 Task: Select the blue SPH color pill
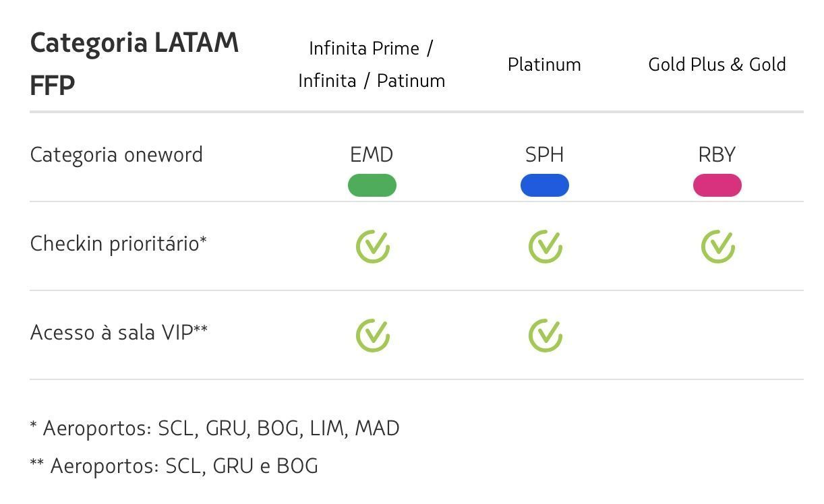[x=545, y=185]
